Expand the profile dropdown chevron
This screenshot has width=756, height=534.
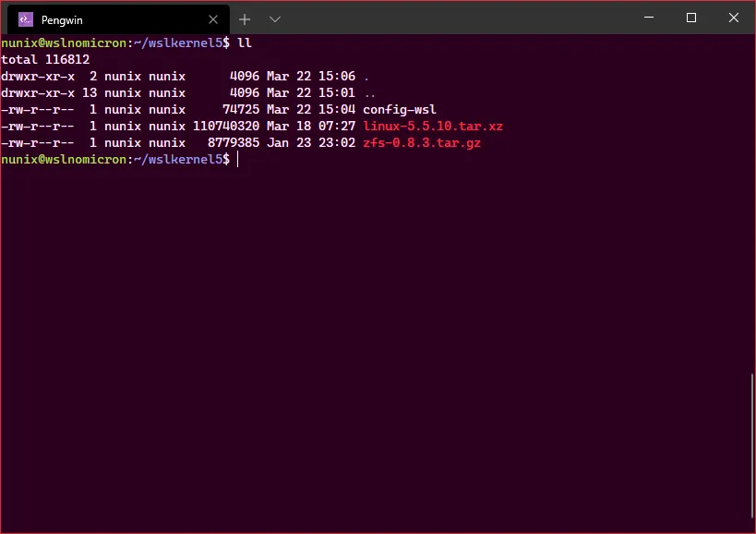274,19
